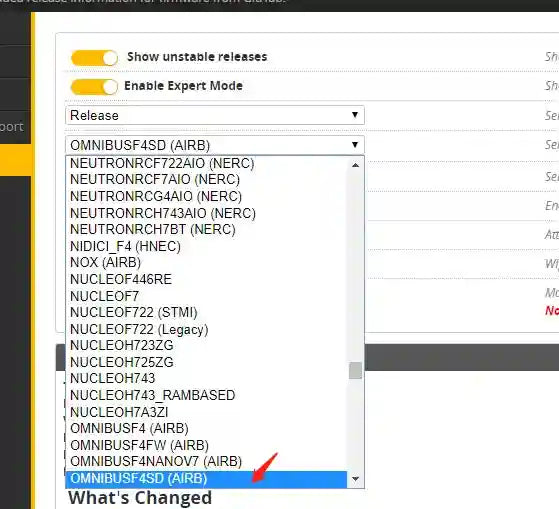The image size is (559, 509).
Task: Select NUCLEOF446RE board
Action: click(206, 279)
